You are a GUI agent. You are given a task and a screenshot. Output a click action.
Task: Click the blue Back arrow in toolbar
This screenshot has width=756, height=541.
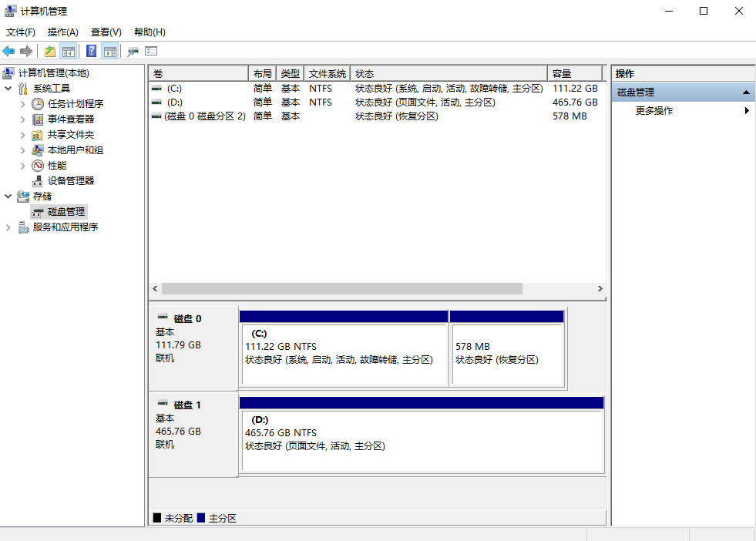click(8, 51)
